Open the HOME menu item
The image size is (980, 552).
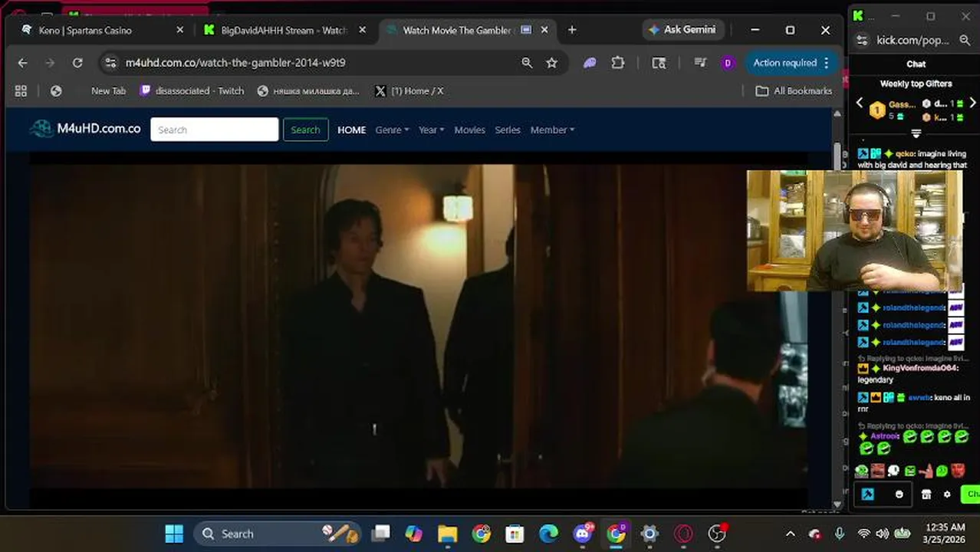click(x=352, y=130)
